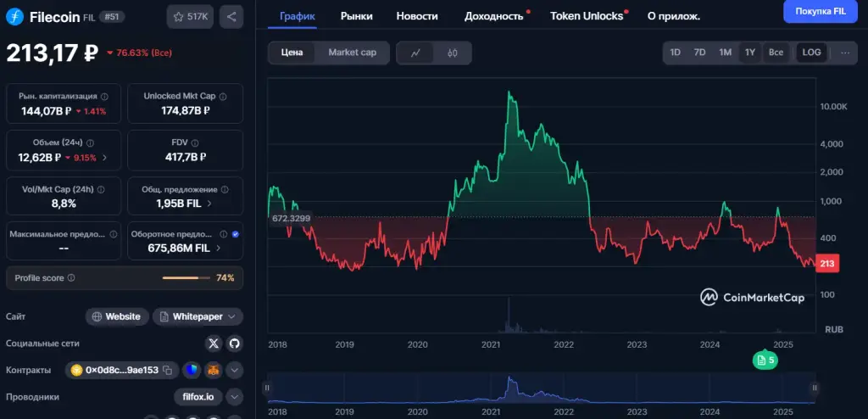Open the График tab

pos(298,16)
